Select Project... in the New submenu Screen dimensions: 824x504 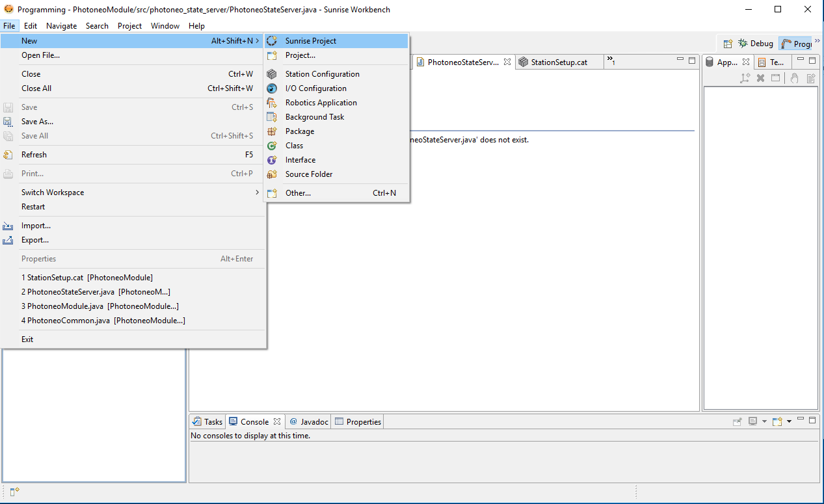(x=336, y=55)
